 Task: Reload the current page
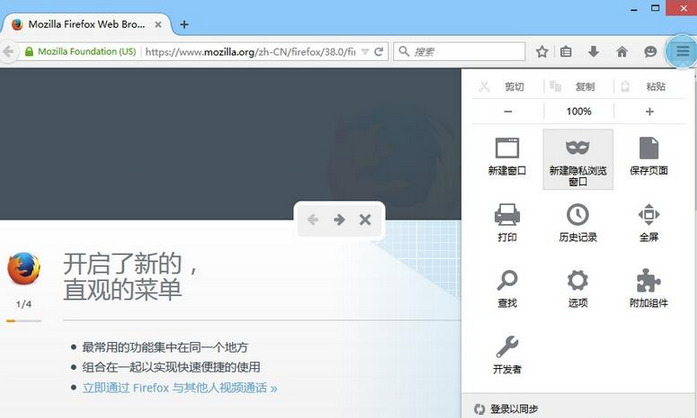point(379,52)
